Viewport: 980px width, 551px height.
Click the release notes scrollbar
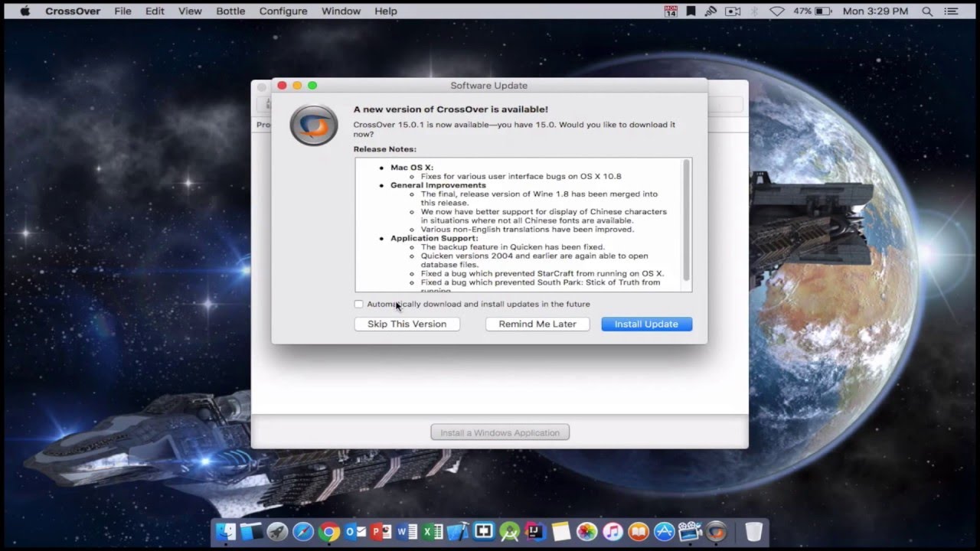coord(687,220)
